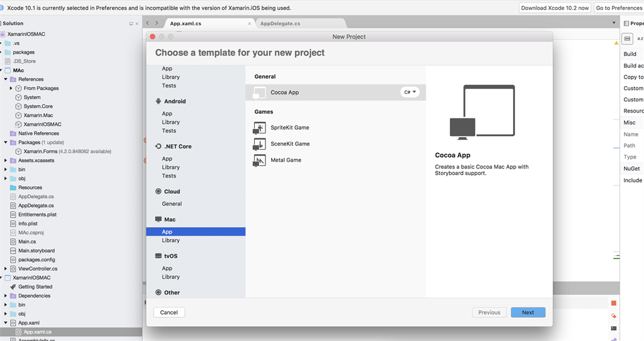Click Go to Preferences button
The image size is (644, 341).
(x=619, y=8)
